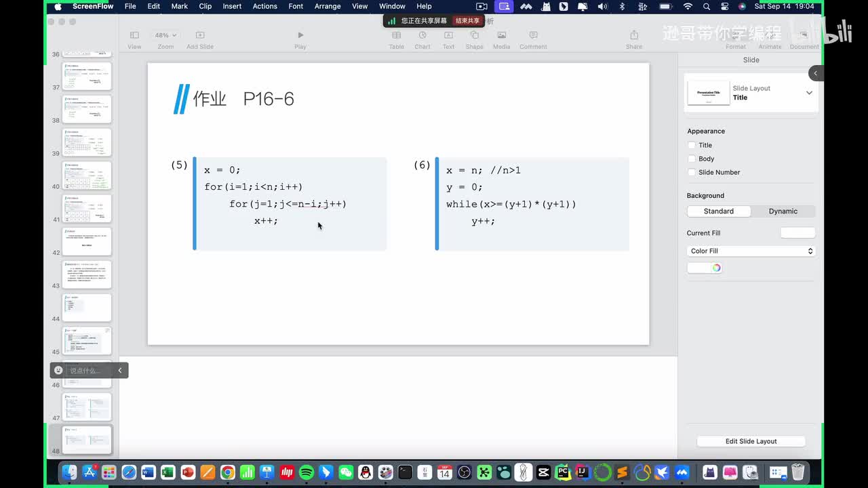Viewport: 868px width, 488px height.
Task: Open the File menu
Action: pos(130,6)
